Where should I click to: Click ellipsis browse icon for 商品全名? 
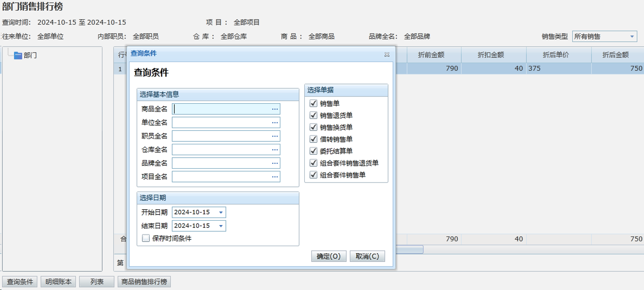pyautogui.click(x=275, y=109)
